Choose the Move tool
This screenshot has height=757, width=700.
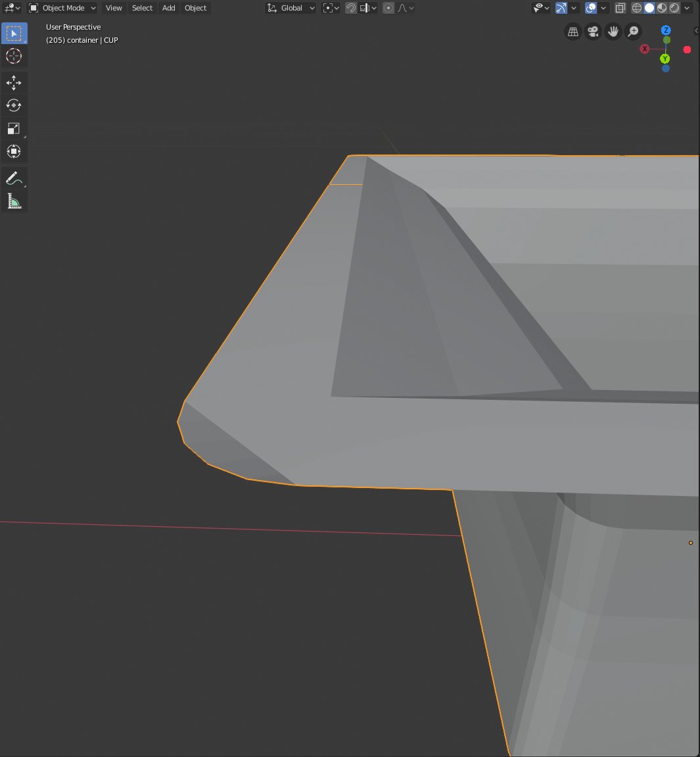(x=14, y=83)
